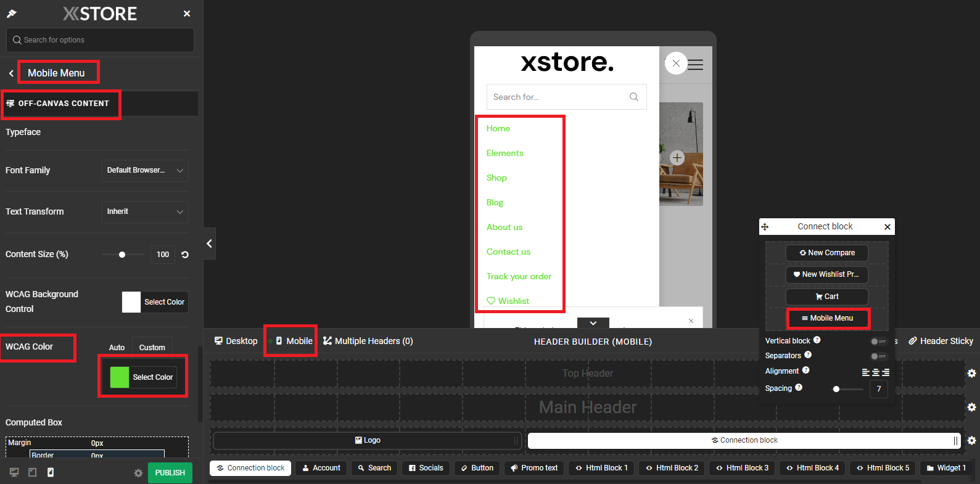Screen dimensions: 980x484
Task: Open the green WCAG Color swatch
Action: tap(120, 377)
